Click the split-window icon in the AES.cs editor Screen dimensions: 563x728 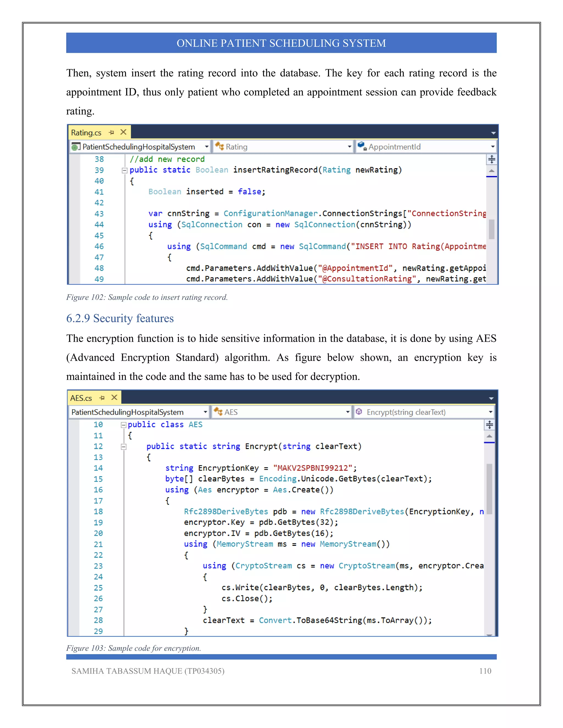(x=489, y=425)
